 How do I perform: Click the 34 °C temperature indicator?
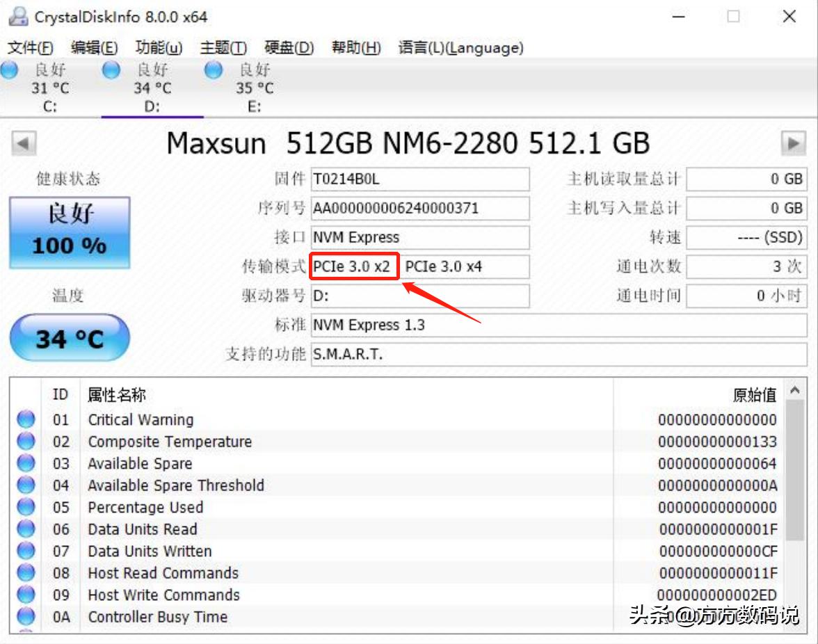[x=68, y=337]
